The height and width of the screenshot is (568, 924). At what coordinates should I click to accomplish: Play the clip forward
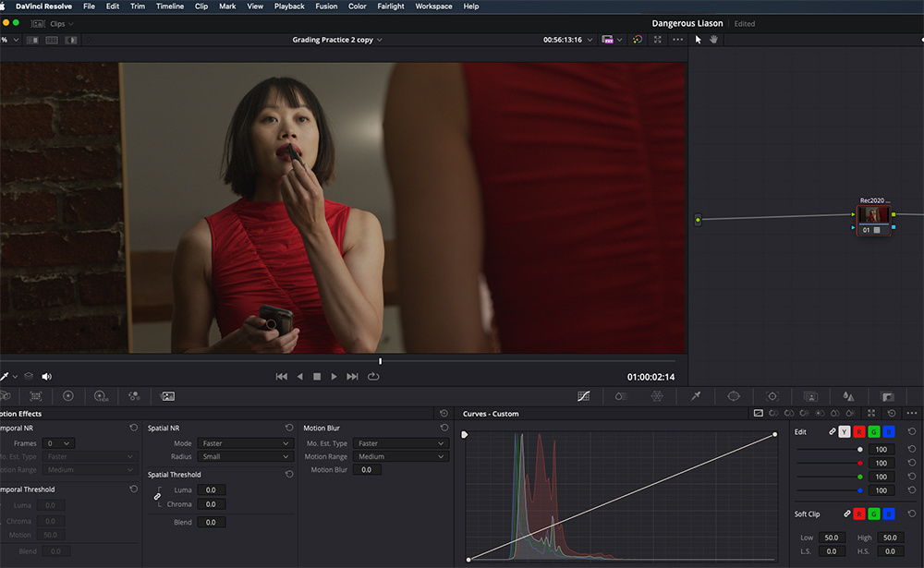point(334,377)
